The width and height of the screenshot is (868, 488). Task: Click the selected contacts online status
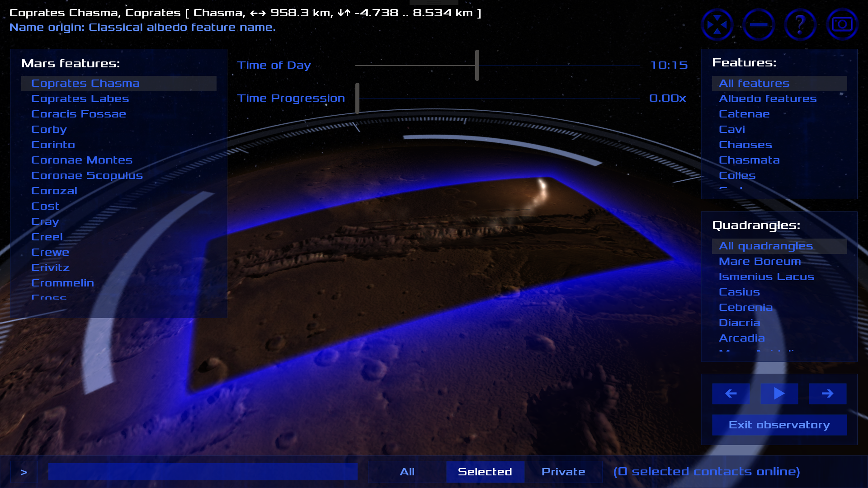pos(707,472)
